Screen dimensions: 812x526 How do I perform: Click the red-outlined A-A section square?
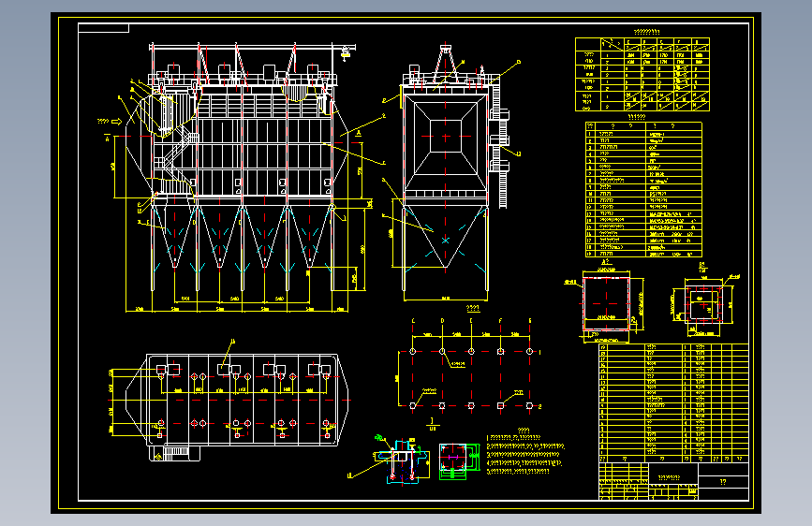[x=606, y=303]
